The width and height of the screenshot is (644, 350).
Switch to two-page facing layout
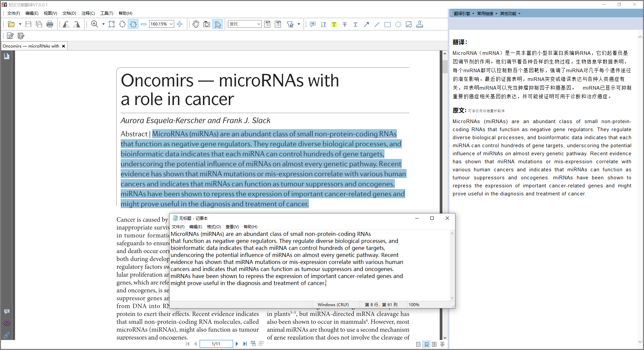click(x=434, y=344)
